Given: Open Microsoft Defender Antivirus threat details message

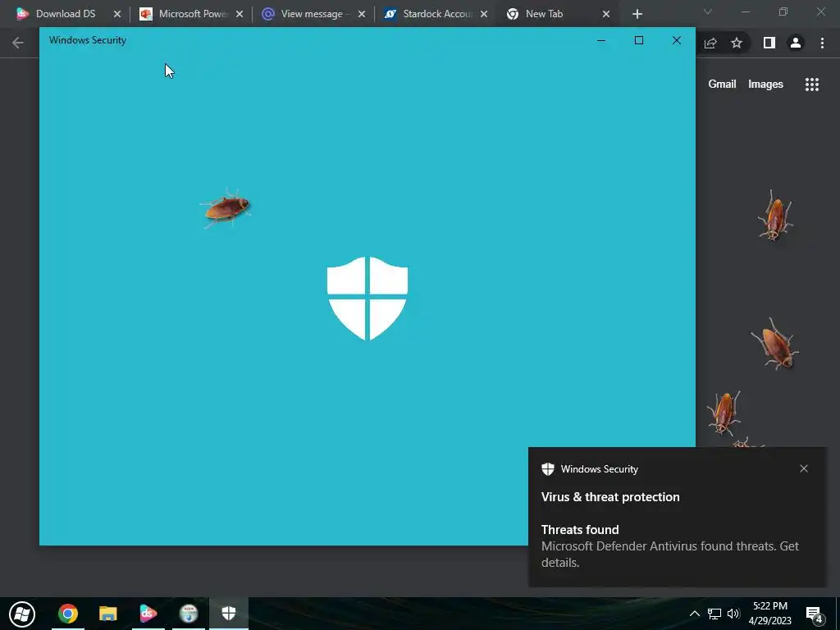Looking at the screenshot, I should (x=669, y=554).
